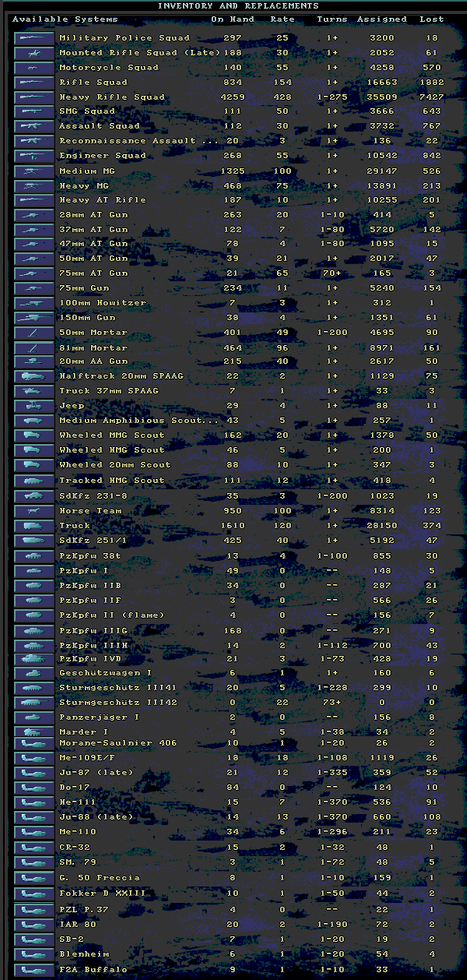This screenshot has height=980, width=467.
Task: Click the Panzerjäger I row name
Action: point(100,717)
